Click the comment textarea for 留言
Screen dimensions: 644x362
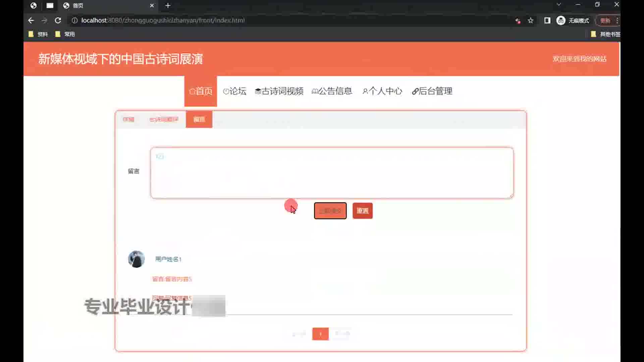click(x=331, y=173)
